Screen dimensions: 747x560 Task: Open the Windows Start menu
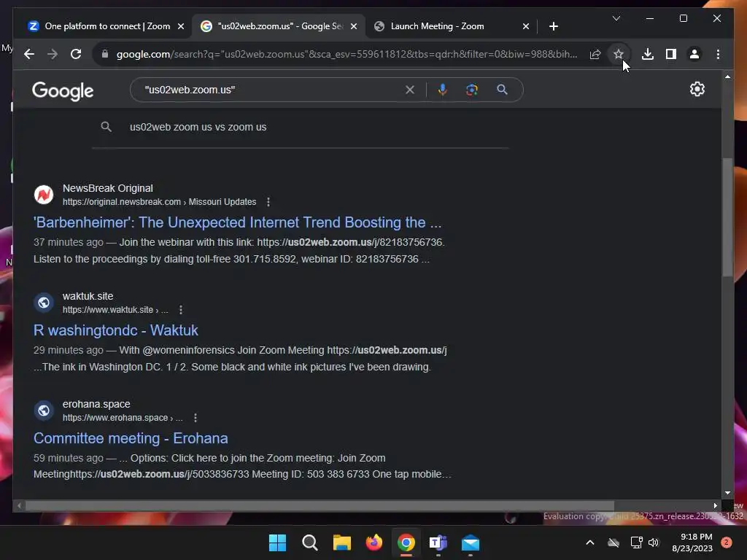tap(277, 542)
